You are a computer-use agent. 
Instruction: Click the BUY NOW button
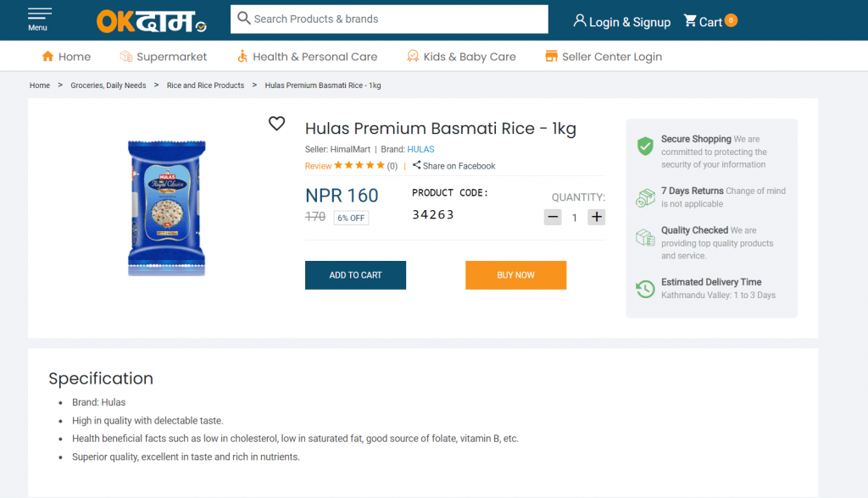515,275
